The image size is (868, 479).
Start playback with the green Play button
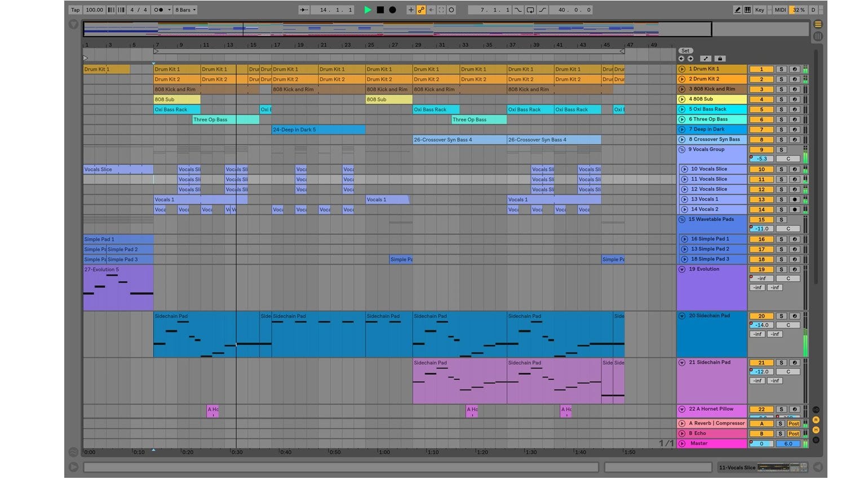coord(368,10)
